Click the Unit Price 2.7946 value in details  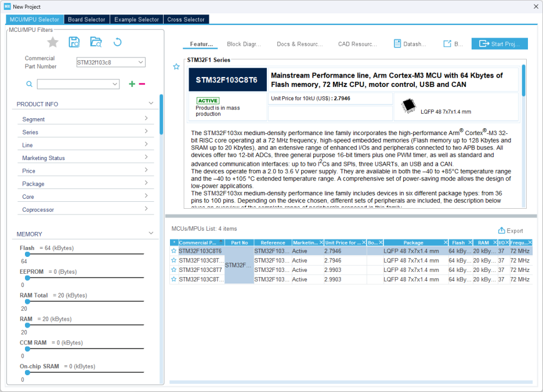[x=342, y=99]
